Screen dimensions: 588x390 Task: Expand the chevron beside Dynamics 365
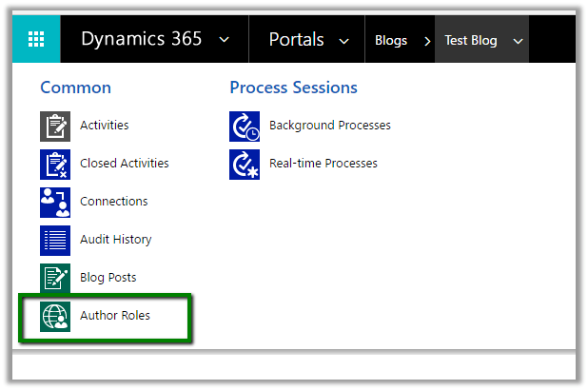224,40
